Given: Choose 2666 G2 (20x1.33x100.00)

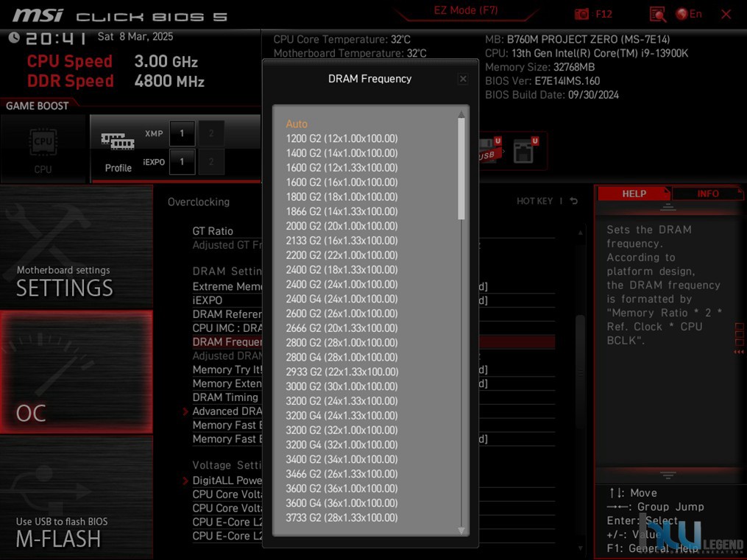Looking at the screenshot, I should click(341, 328).
